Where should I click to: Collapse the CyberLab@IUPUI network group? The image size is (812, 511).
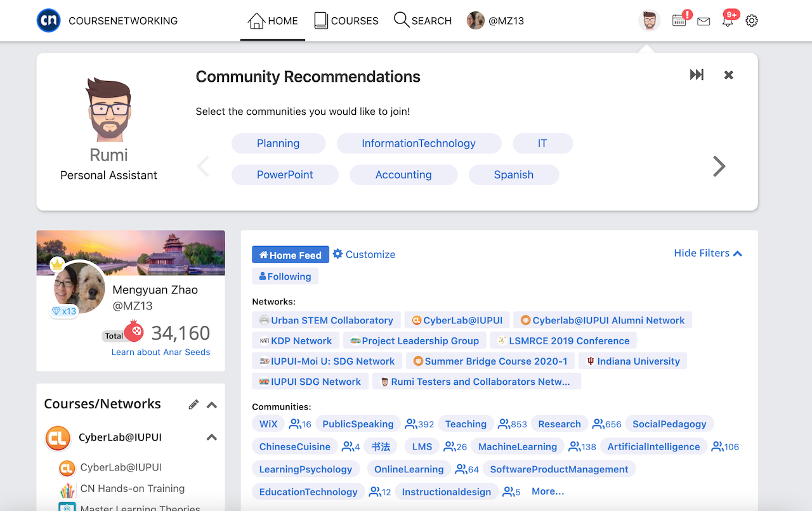212,437
